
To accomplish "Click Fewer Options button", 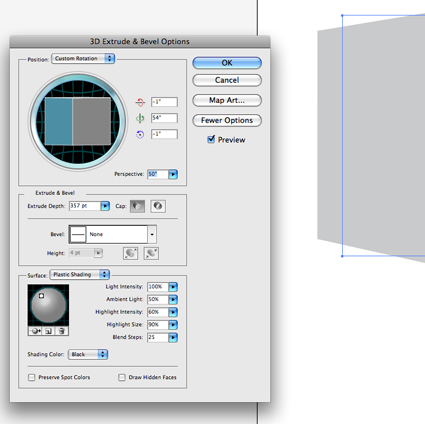I will [227, 120].
